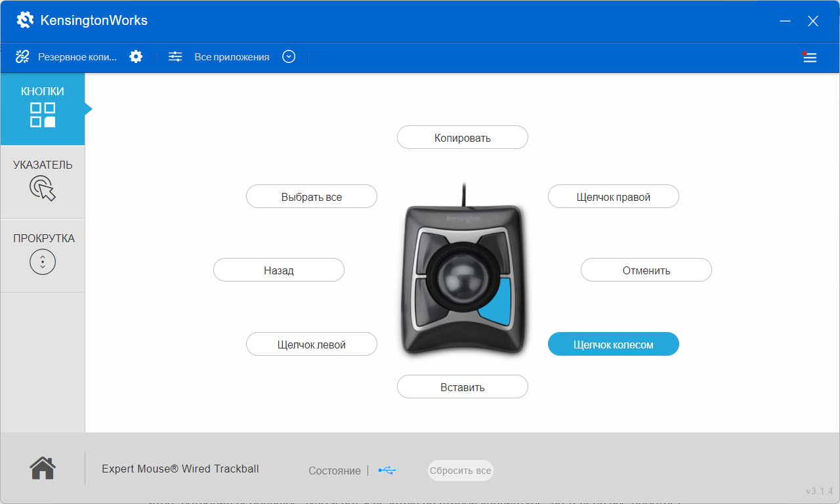Click the Сбросить все reset button
The height and width of the screenshot is (504, 840).
point(461,471)
